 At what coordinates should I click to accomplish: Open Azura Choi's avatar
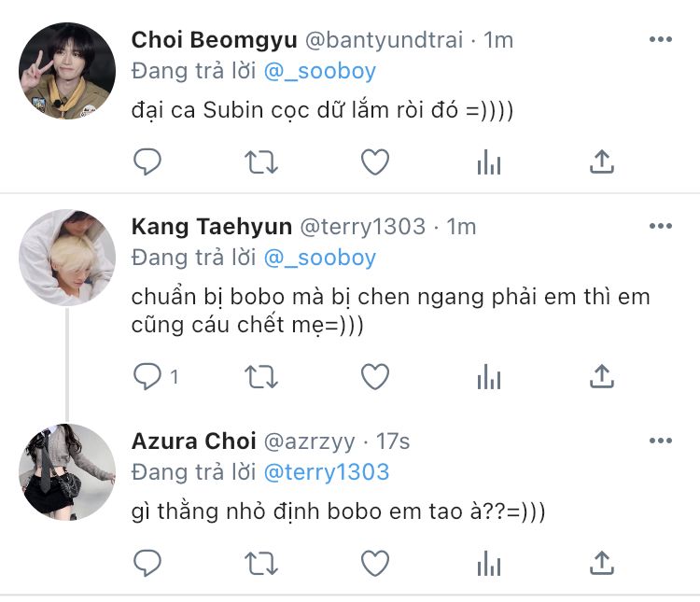click(67, 471)
